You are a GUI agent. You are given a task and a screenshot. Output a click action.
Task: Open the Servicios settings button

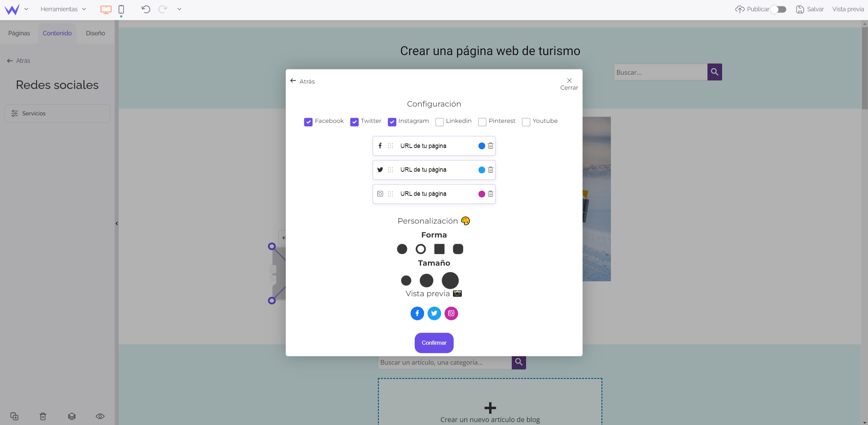57,113
